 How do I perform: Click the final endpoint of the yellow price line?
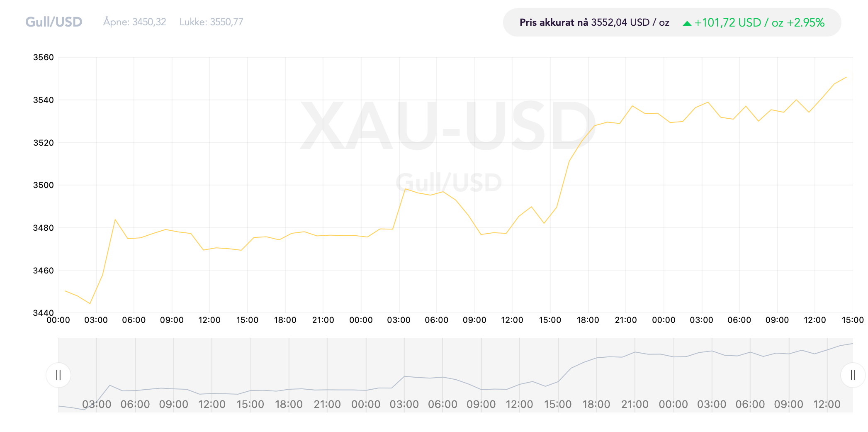(x=846, y=77)
